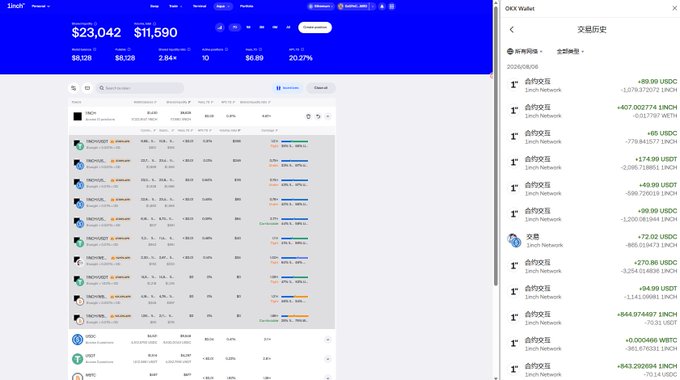Select the All time range tab
The width and height of the screenshot is (680, 380).
click(x=288, y=27)
